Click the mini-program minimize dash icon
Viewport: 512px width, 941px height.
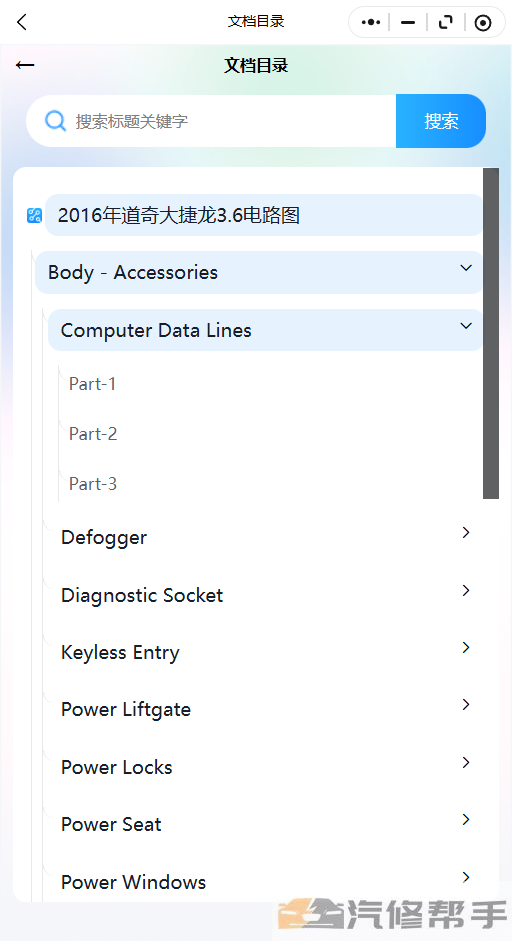coord(408,22)
